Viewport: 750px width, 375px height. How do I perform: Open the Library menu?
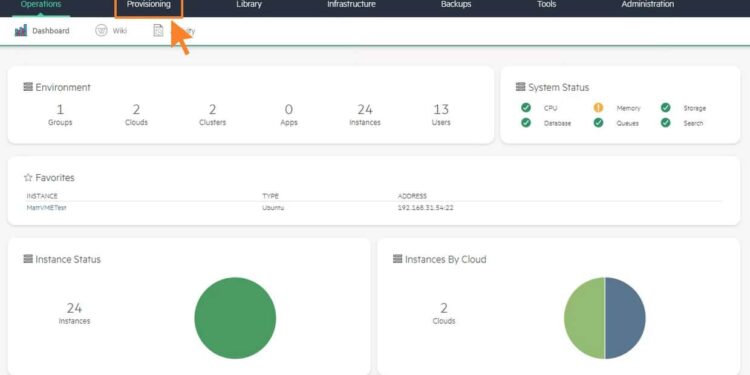point(249,4)
